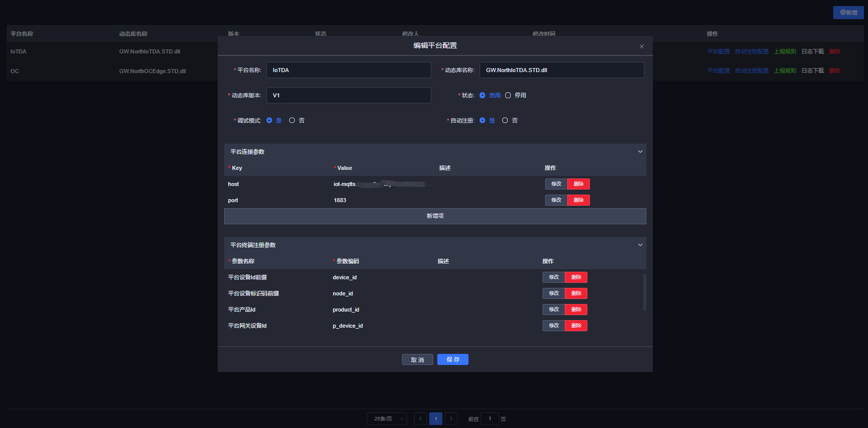Screen dimensions: 868x428
Task: Set 调试模式 to 否
Action: 292,120
